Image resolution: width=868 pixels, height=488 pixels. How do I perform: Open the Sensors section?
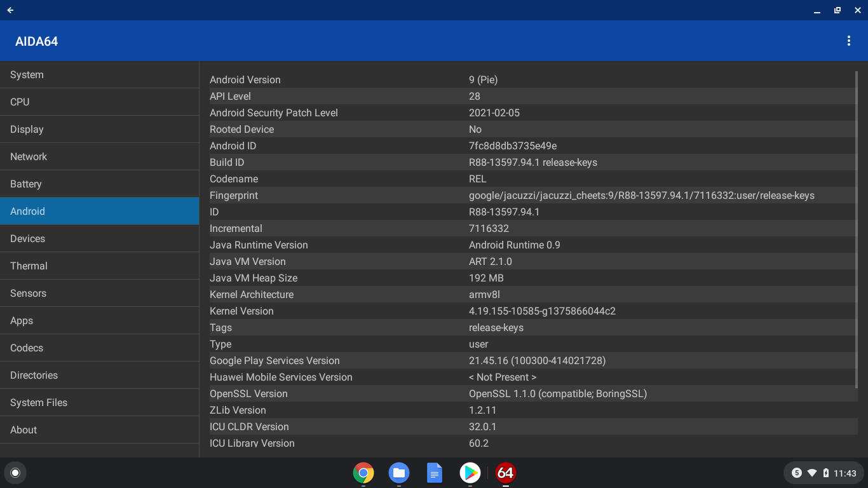pos(100,293)
